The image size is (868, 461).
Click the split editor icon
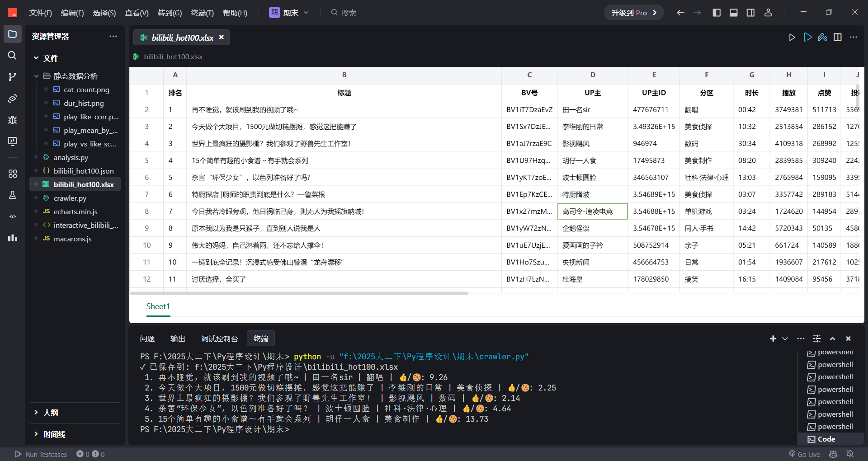pos(838,38)
